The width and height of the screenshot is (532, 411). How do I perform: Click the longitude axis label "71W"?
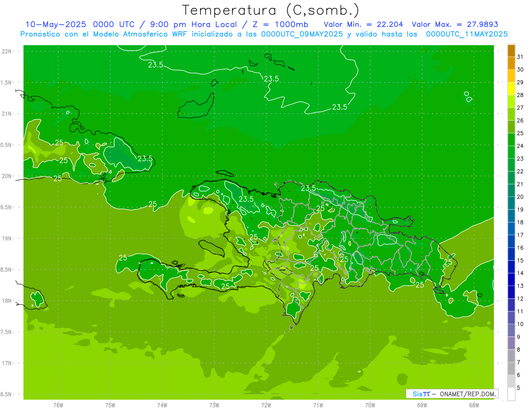pyautogui.click(x=318, y=405)
